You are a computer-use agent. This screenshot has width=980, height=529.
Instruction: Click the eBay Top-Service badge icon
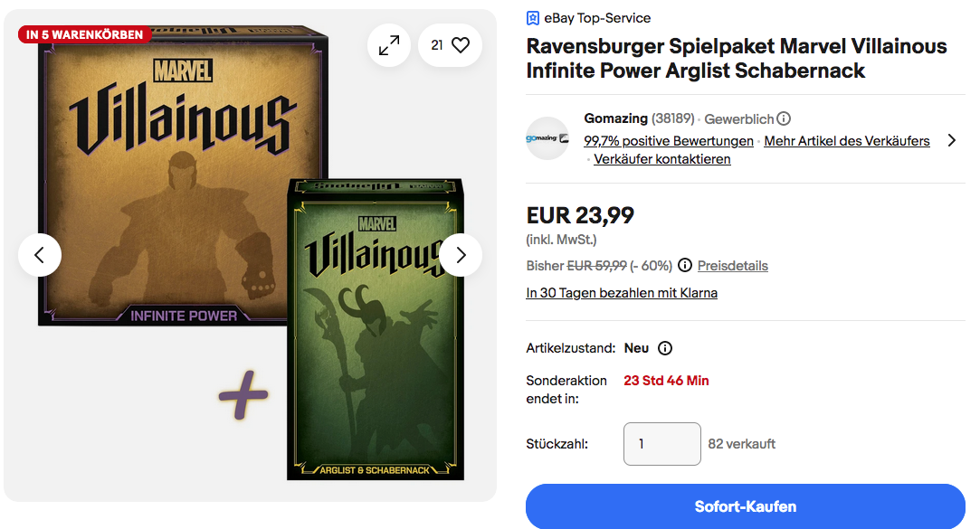click(x=533, y=18)
